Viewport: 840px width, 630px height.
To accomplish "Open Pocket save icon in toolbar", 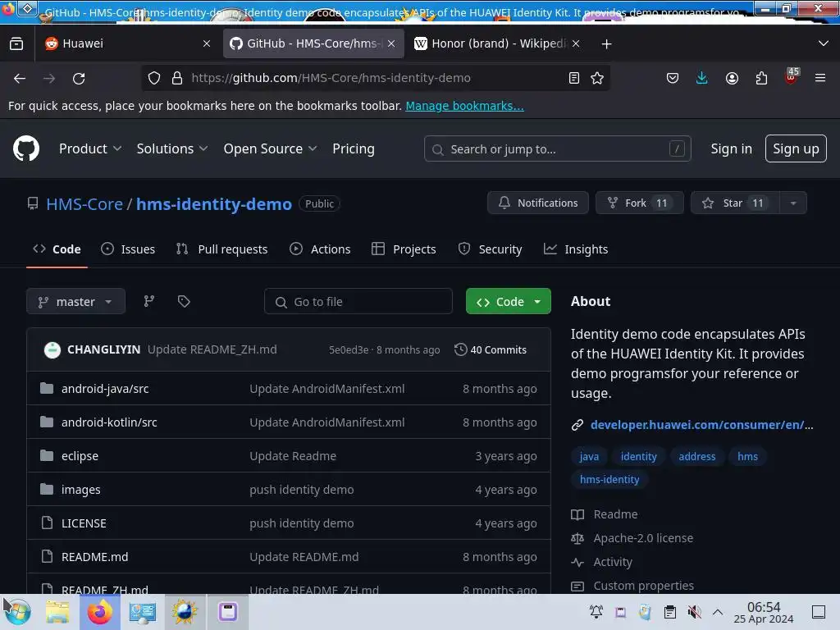I will pyautogui.click(x=673, y=78).
